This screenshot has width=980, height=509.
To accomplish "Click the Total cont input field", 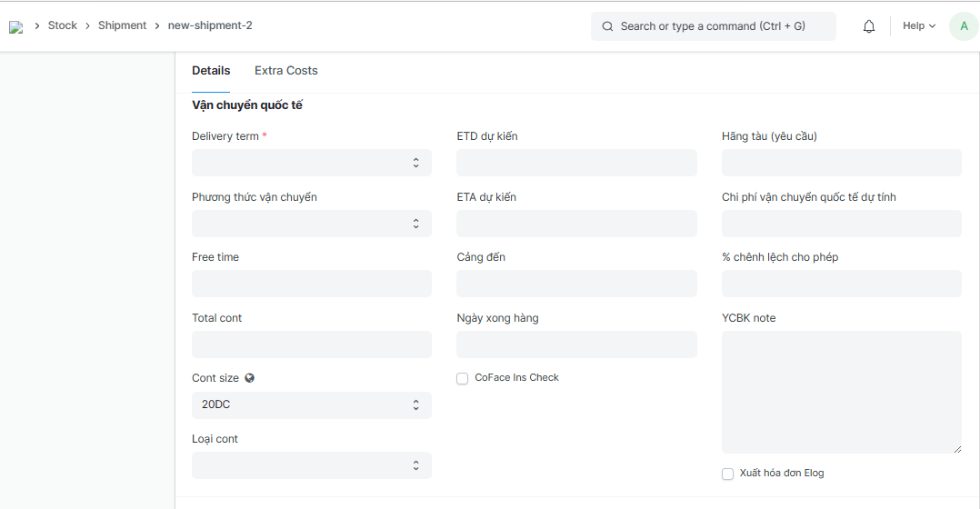I will coord(311,344).
